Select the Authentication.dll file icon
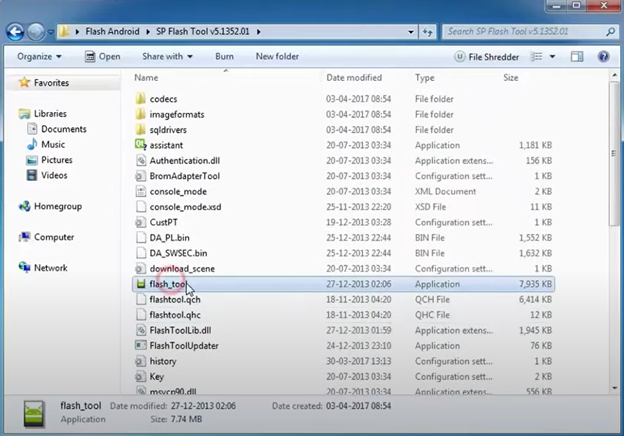Viewport: 624px width, 436px height. pos(140,160)
